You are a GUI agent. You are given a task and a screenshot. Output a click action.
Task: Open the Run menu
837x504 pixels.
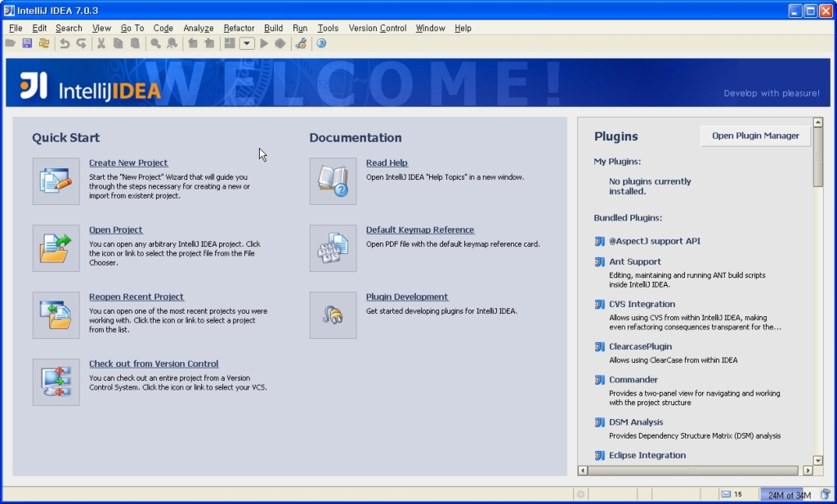tap(300, 29)
